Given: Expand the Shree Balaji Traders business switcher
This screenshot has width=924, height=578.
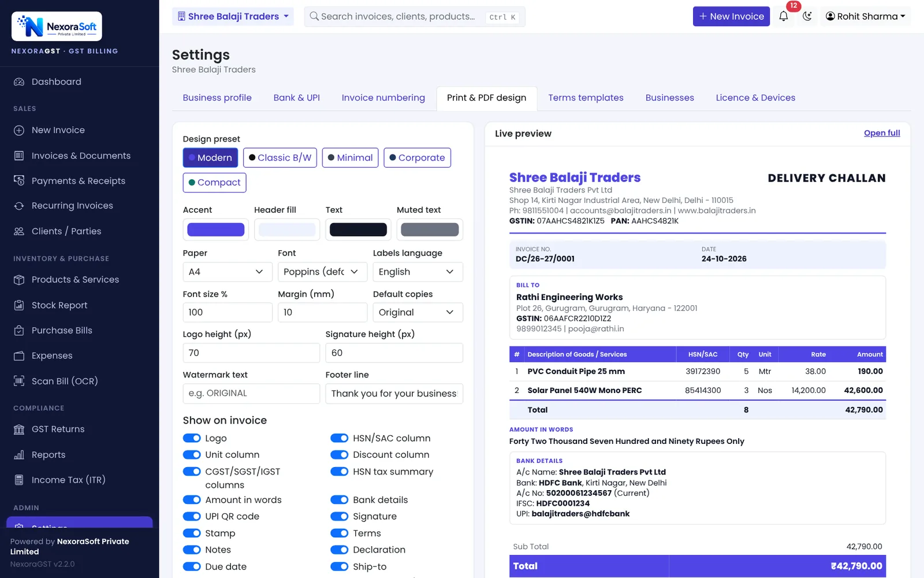Looking at the screenshot, I should pyautogui.click(x=233, y=16).
